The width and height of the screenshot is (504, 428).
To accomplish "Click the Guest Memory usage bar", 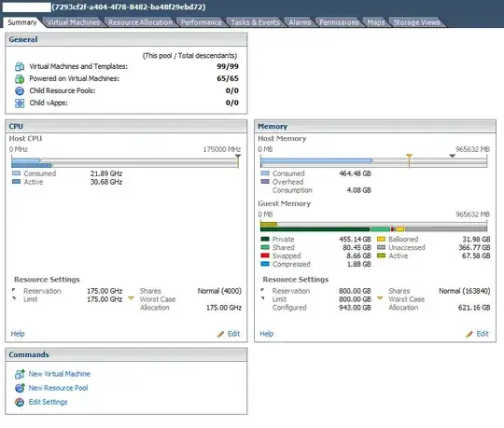I will pos(373,227).
